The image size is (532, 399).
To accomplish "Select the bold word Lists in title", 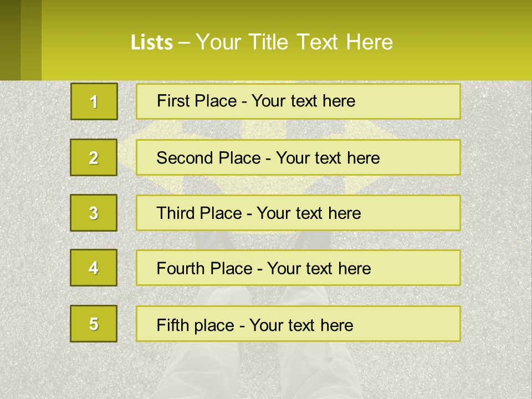I will pos(152,43).
